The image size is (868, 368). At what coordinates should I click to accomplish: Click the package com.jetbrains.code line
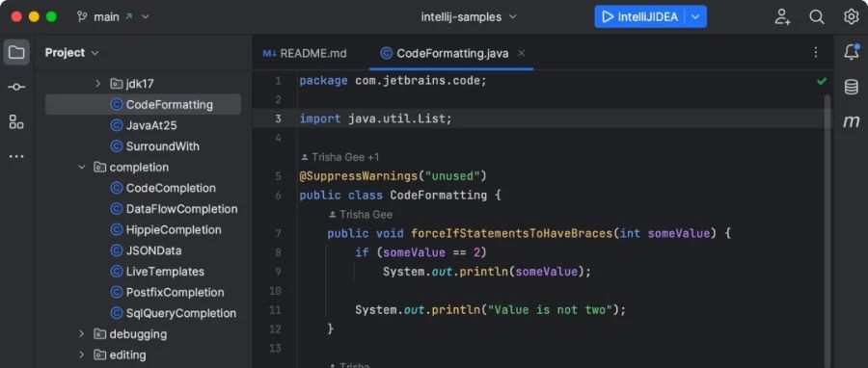tap(393, 81)
